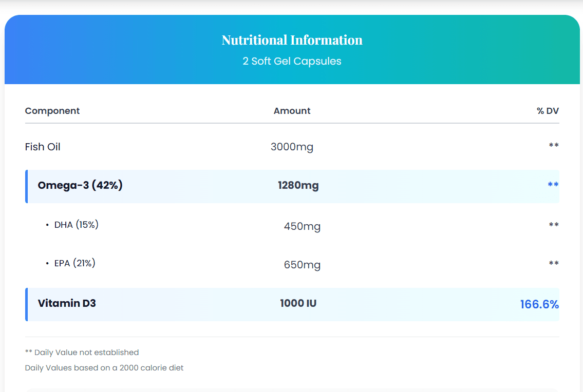Click the 650mg EPA amount
Viewport: 583px width, 392px height.
[302, 265]
